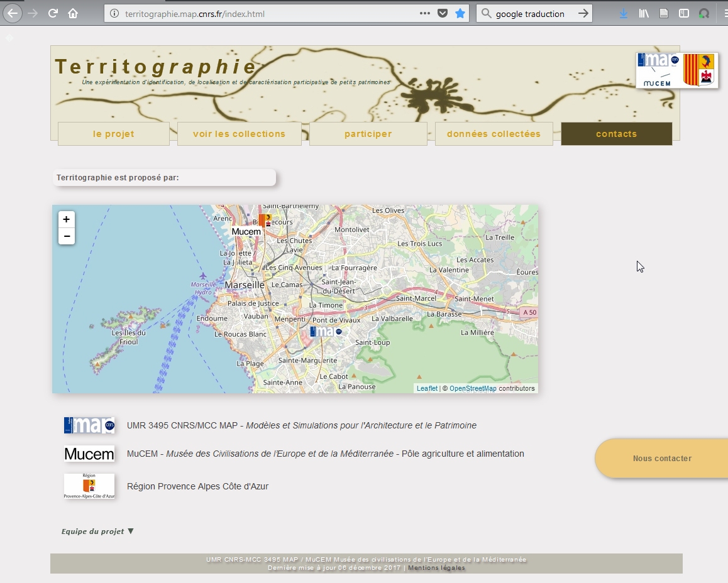The image size is (728, 583).
Task: Click 'Les Îles du Frioul' map label
Action: (129, 337)
